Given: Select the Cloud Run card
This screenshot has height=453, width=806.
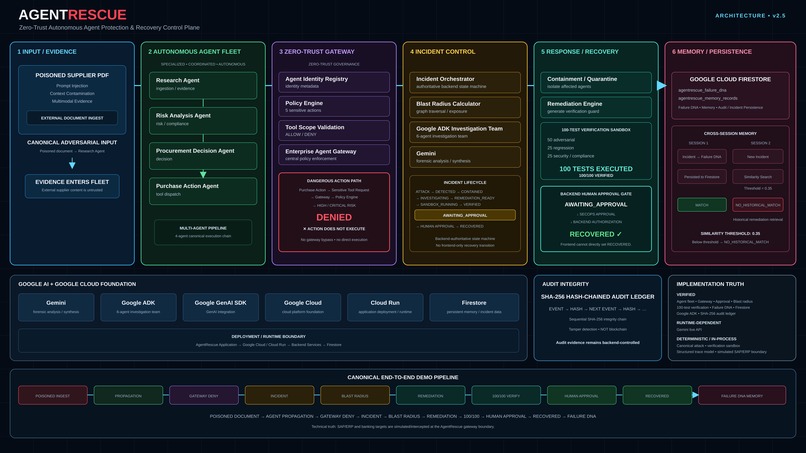Looking at the screenshot, I should click(x=385, y=307).
